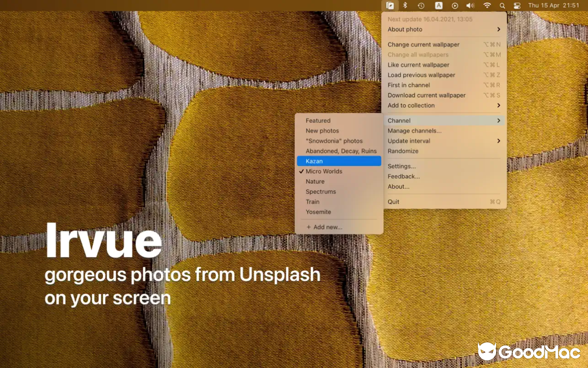
Task: Click the playback menu bar icon
Action: pos(454,6)
